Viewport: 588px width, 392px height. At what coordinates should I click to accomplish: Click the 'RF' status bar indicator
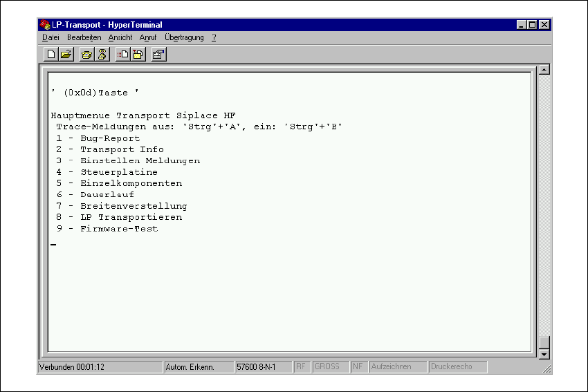click(302, 367)
